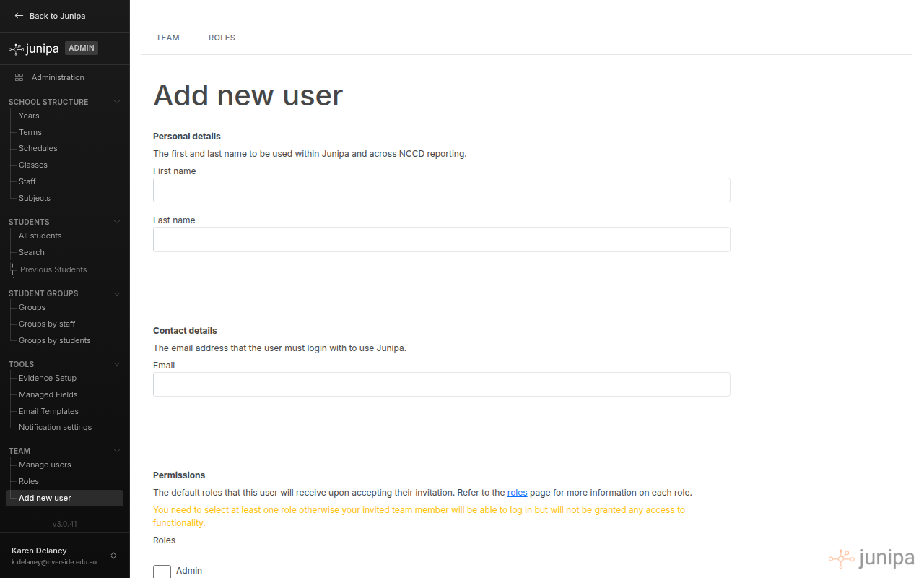This screenshot has height=578, width=924.
Task: Collapse the STUDENTS section chevron
Action: [116, 222]
